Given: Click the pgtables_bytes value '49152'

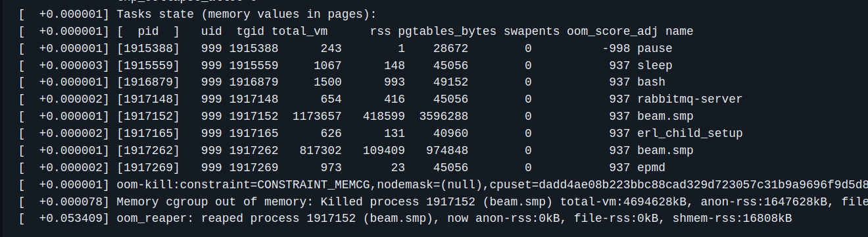Looking at the screenshot, I should (x=451, y=82).
